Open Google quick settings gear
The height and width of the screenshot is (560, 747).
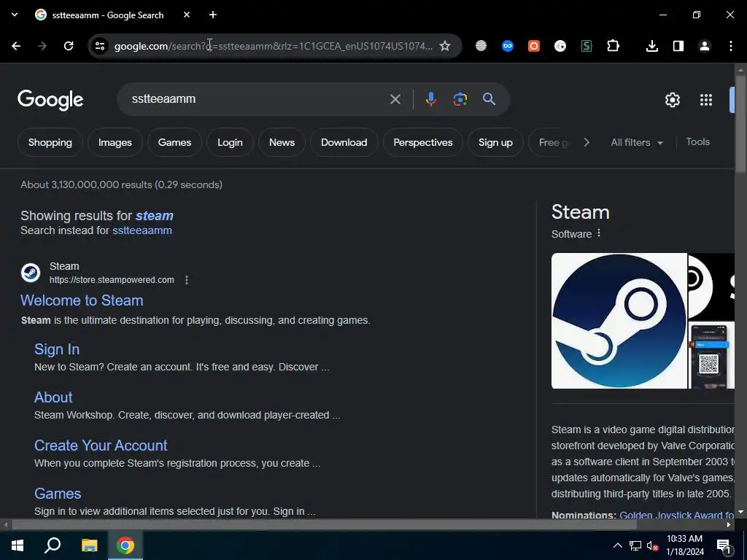[x=673, y=99]
